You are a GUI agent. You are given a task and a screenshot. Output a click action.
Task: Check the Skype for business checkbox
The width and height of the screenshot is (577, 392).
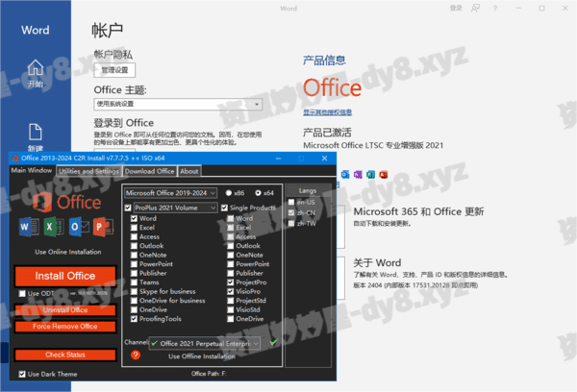(x=134, y=292)
